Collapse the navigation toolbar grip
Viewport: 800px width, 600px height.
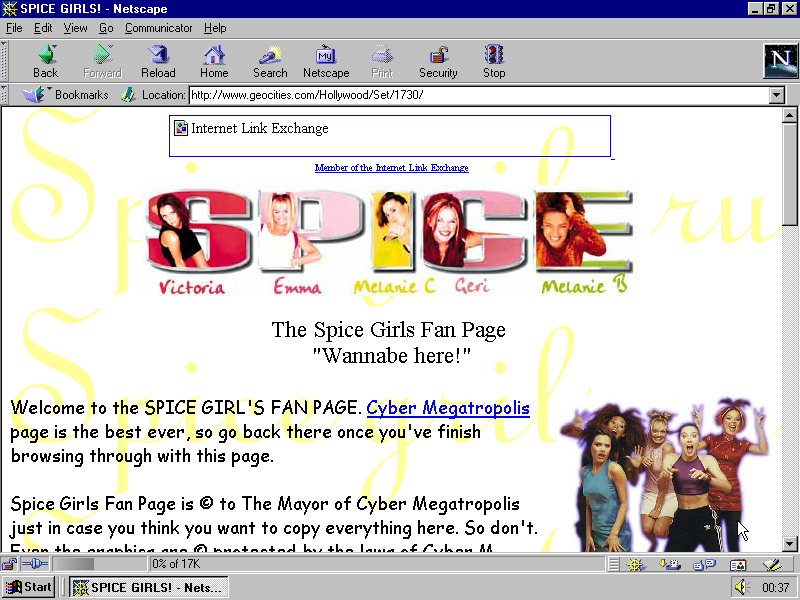coord(4,61)
